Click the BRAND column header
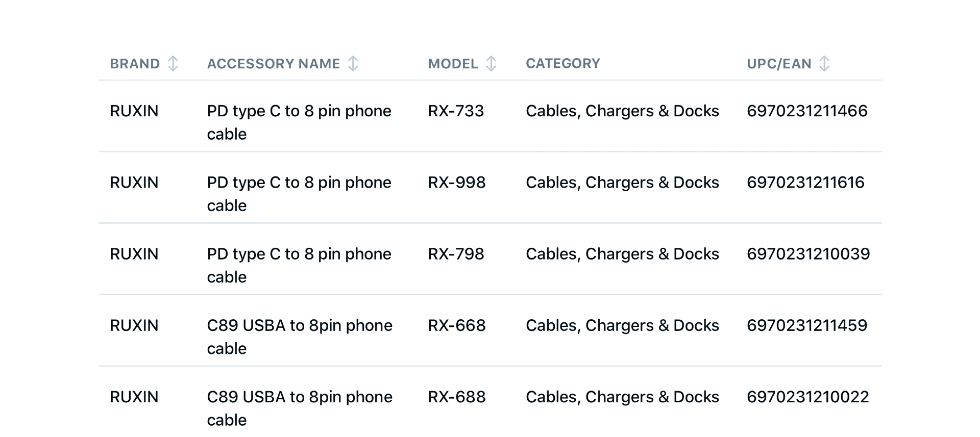The image size is (980, 437). coord(135,64)
